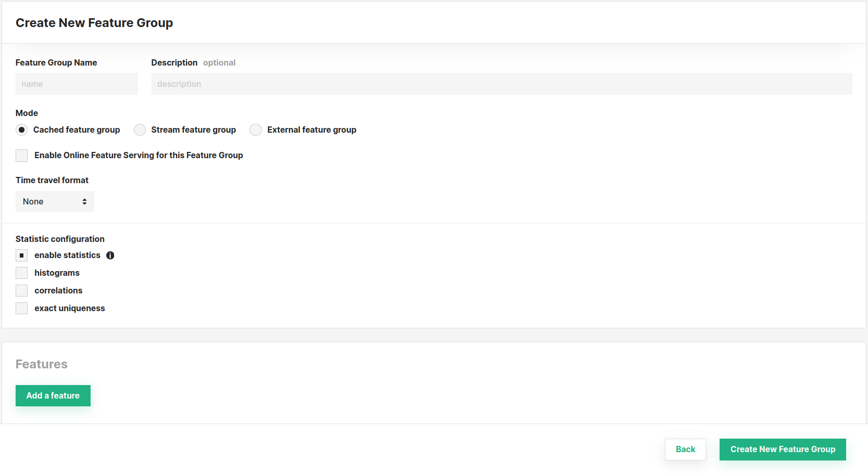Enable the histograms statistic option
Viewport: 868px width, 474px height.
21,273
